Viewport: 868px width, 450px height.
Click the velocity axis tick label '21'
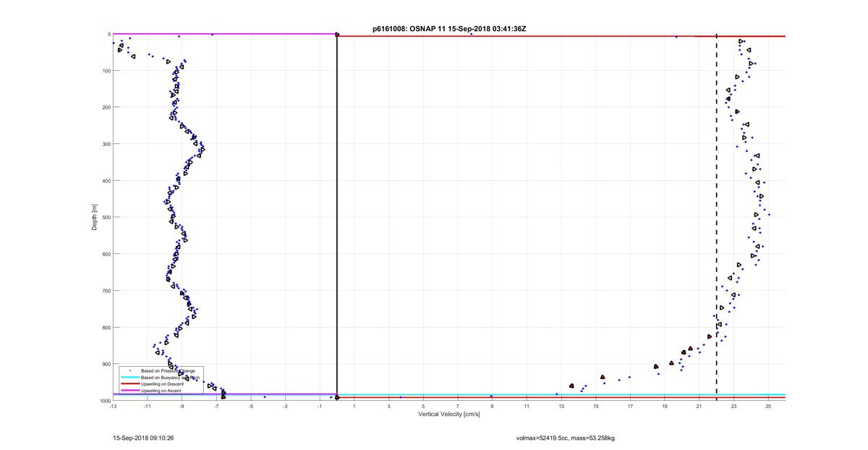coord(699,407)
